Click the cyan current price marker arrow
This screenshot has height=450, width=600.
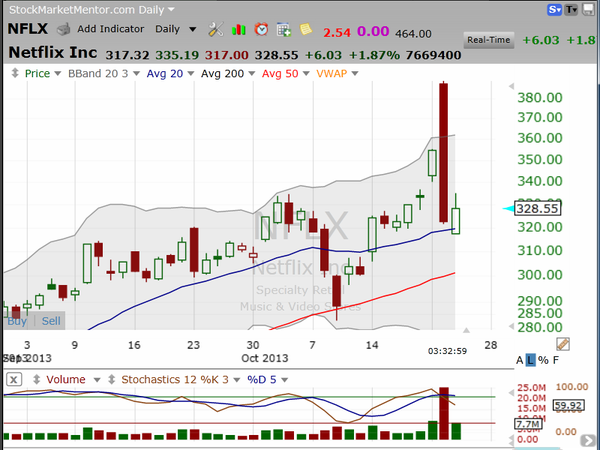[x=508, y=209]
